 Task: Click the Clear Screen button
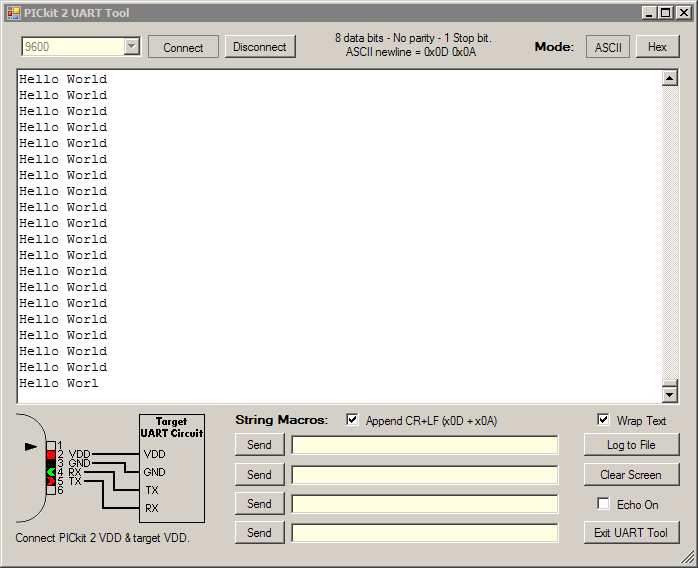pyautogui.click(x=631, y=475)
